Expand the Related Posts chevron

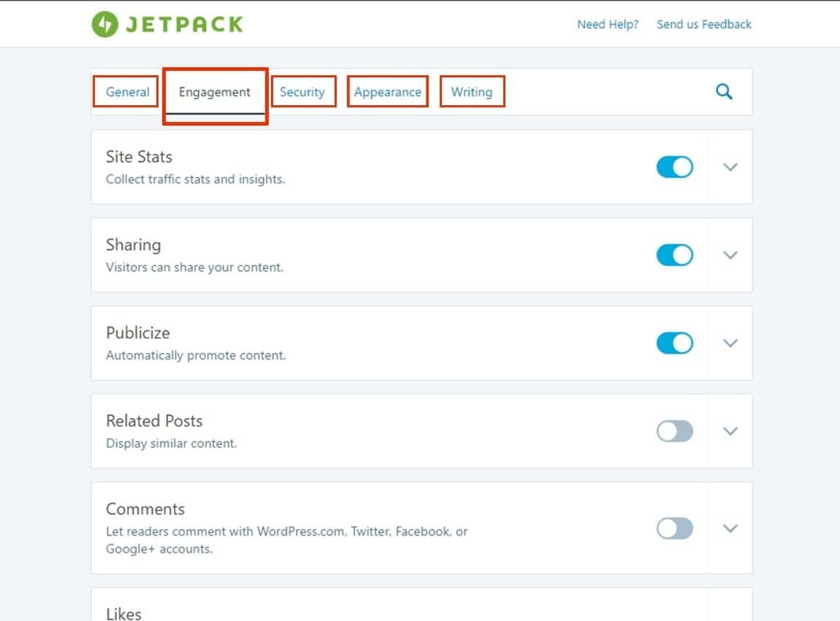click(730, 431)
